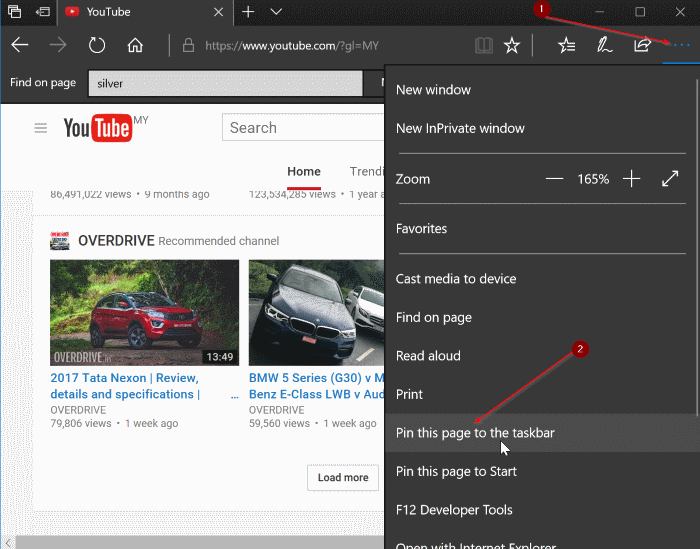
Task: Go forward with the forward arrow
Action: coord(58,45)
